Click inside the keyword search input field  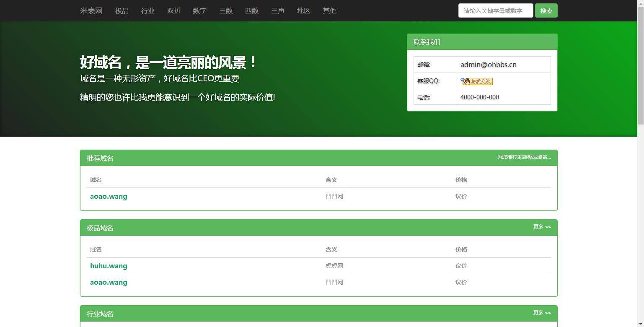[x=495, y=10]
